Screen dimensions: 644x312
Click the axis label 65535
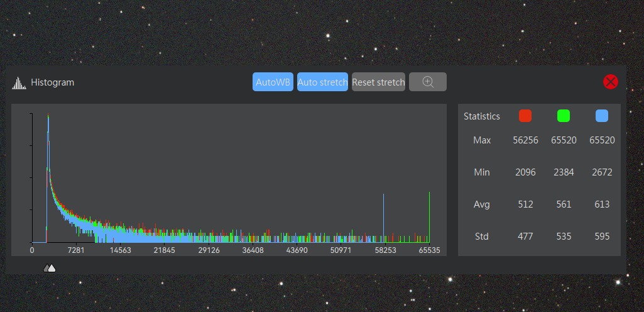[x=430, y=250]
